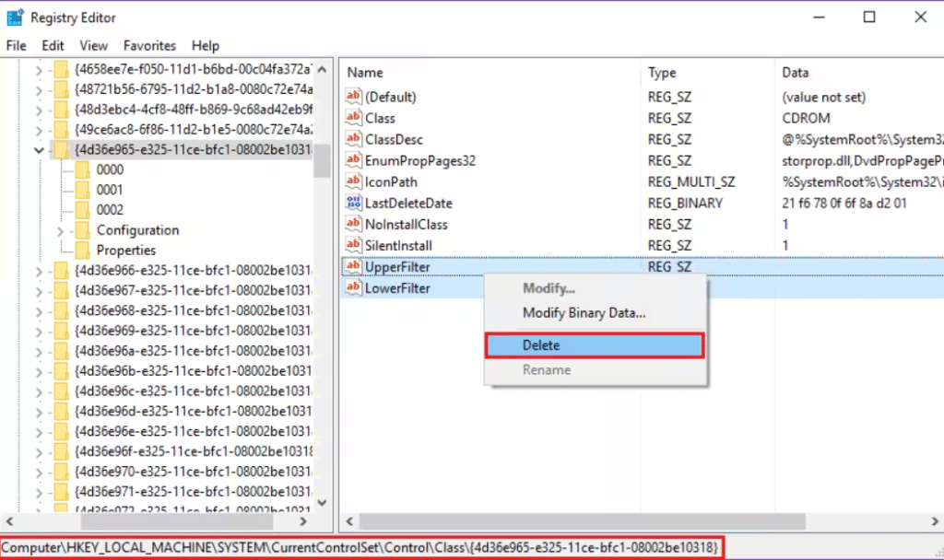
Task: Open the Favorites menu
Action: pos(149,45)
